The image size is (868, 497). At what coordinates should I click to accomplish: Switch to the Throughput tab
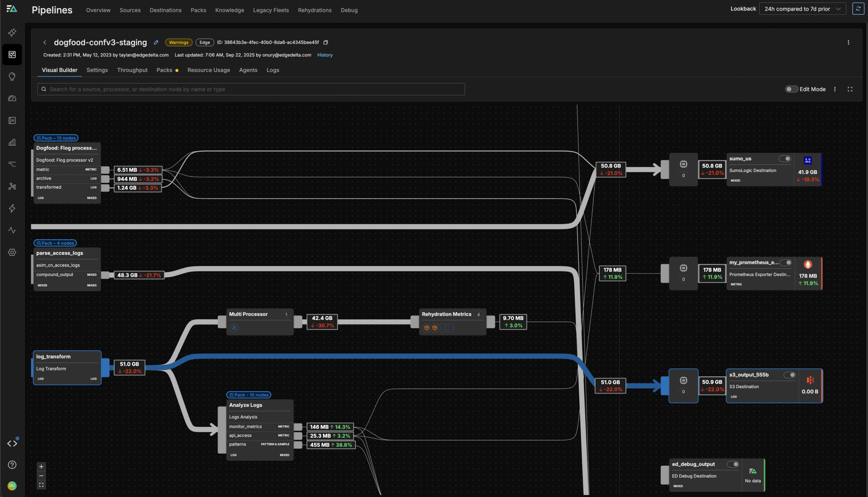132,70
